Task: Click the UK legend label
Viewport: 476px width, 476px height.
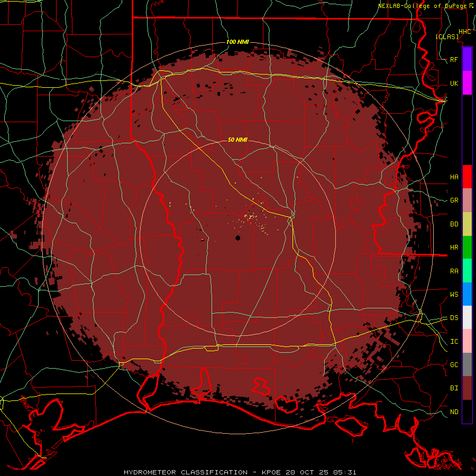Action: click(x=454, y=83)
